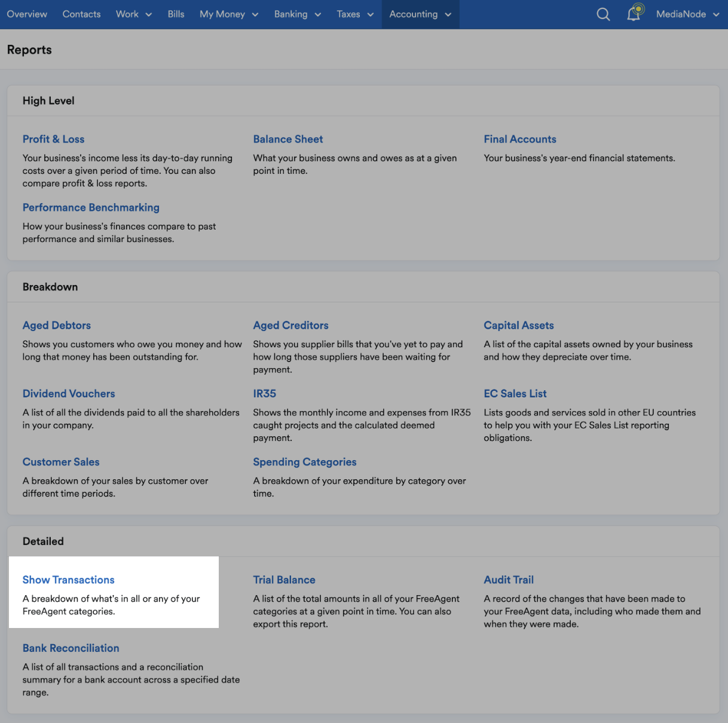Click the Reports page heading
Screen dimensions: 728x723
[x=29, y=50]
